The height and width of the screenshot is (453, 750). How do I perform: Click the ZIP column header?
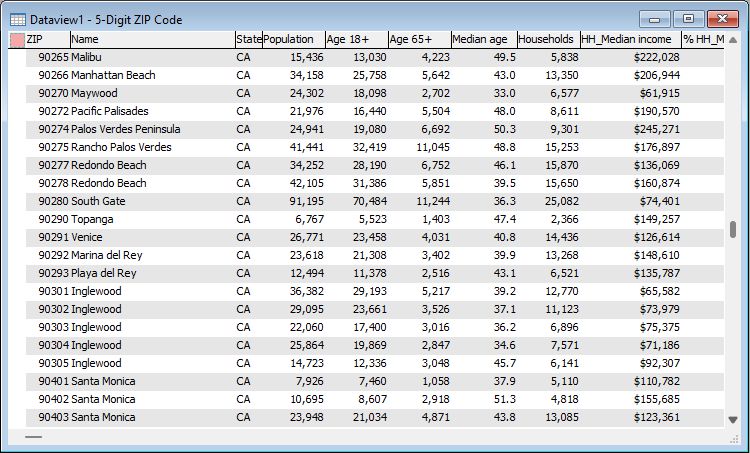pyautogui.click(x=47, y=39)
